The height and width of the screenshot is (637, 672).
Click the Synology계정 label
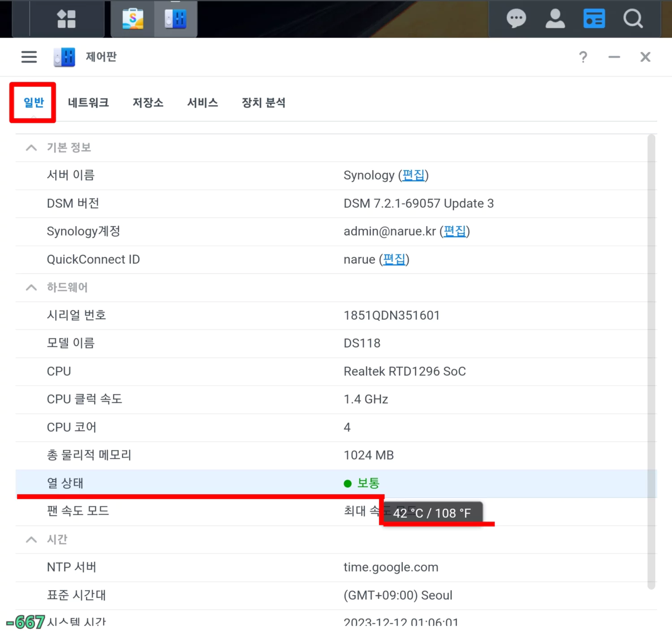(83, 231)
